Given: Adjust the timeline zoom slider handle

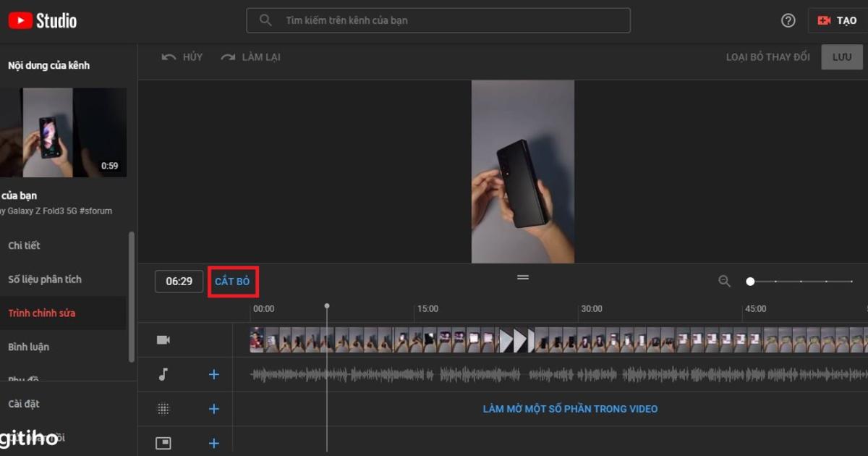Looking at the screenshot, I should [750, 281].
